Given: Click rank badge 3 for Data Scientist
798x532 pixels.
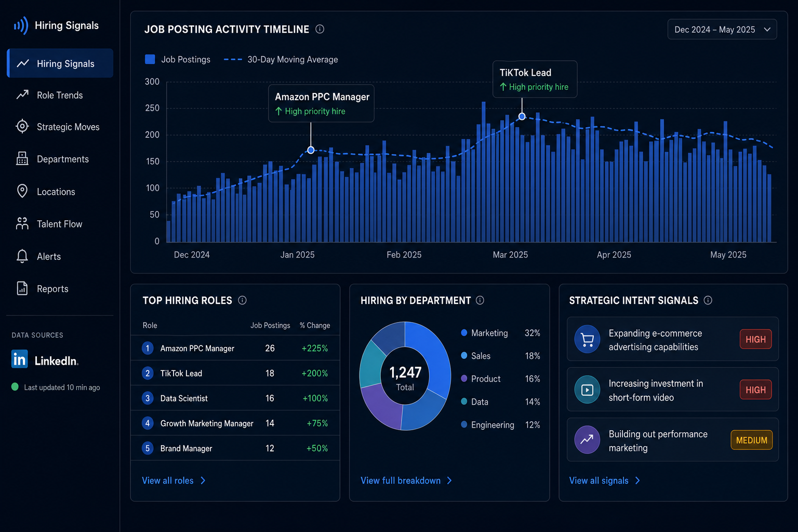Looking at the screenshot, I should [x=148, y=398].
